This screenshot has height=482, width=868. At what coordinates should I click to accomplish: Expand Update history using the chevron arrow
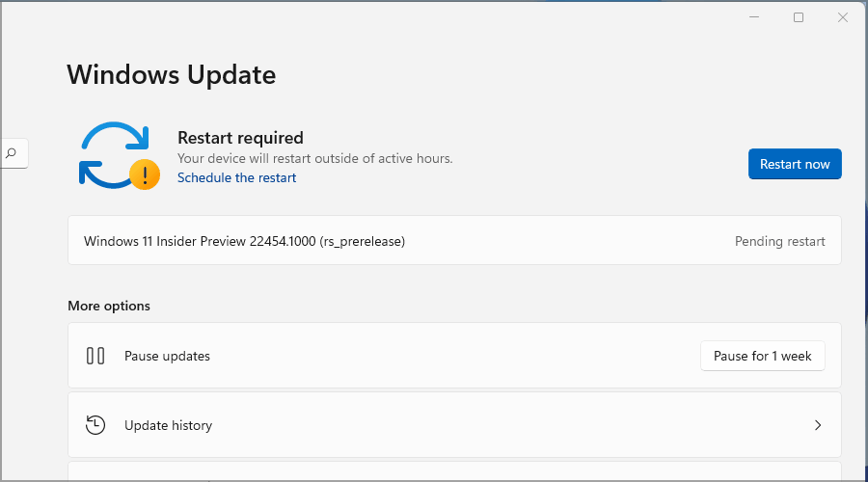click(818, 425)
